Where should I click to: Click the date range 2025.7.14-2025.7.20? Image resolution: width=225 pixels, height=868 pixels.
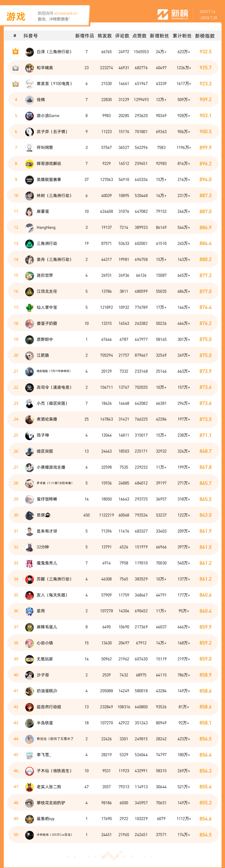208,15
